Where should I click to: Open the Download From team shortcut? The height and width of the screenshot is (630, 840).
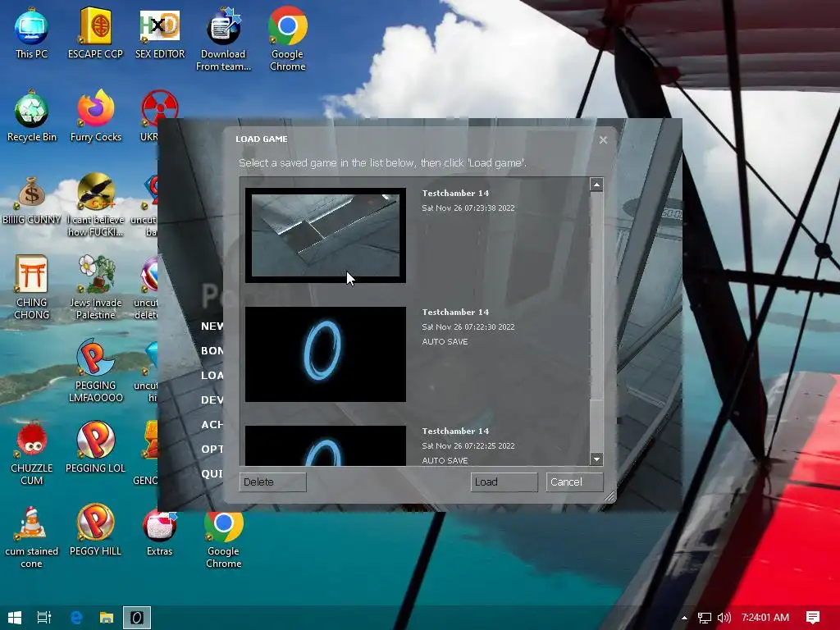(x=223, y=39)
